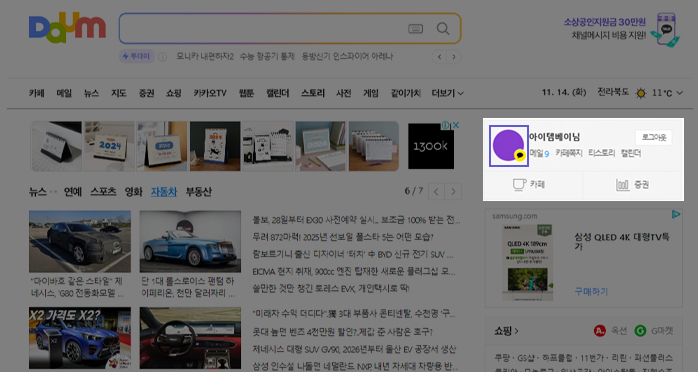Viewport: 698px width, 372px height.
Task: Show previous trending keyword arrow
Action: 439,57
